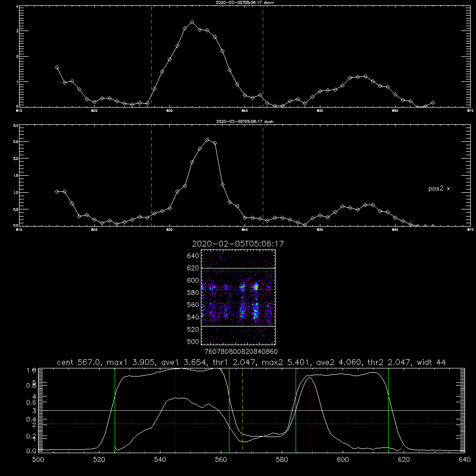Click the '500' label on bottom plot x-axis

click(38, 460)
